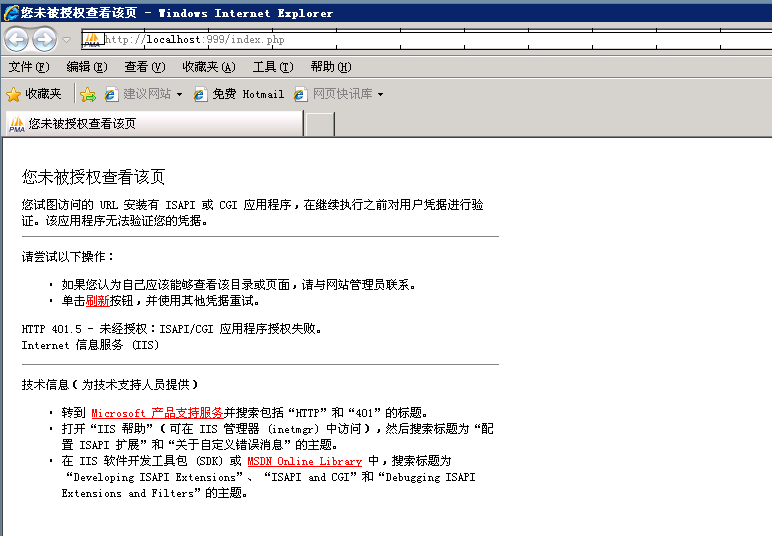Image resolution: width=772 pixels, height=536 pixels.
Task: Open the 工具(T) menu
Action: (273, 66)
